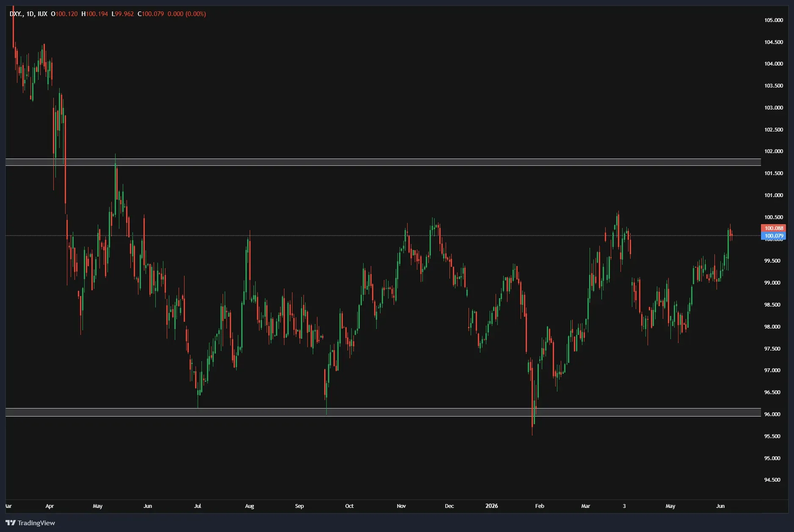
Task: Click the Dec label on the time axis
Action: (449, 506)
